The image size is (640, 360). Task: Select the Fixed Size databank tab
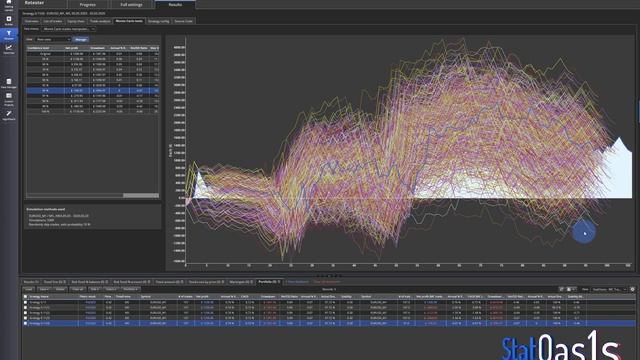pos(54,282)
